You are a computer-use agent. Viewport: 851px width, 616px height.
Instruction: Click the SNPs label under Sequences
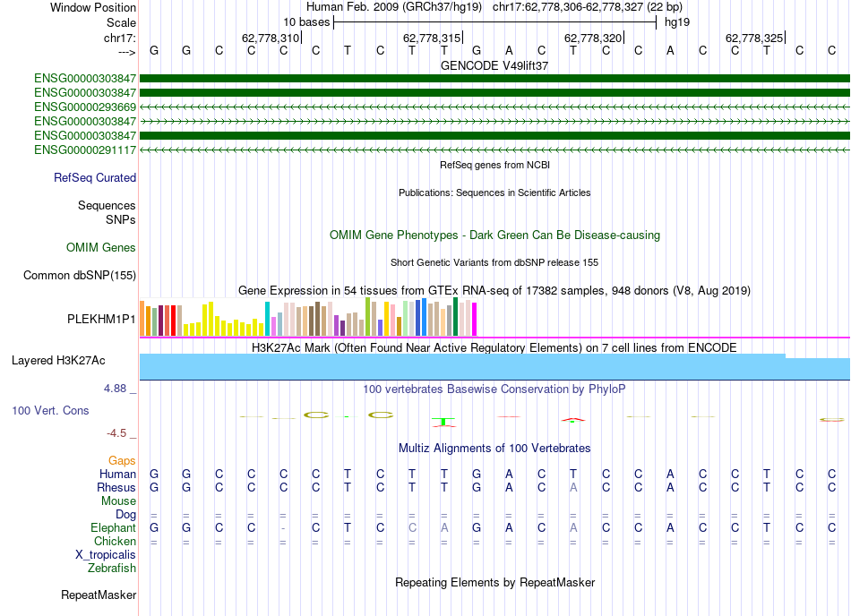pos(121,219)
